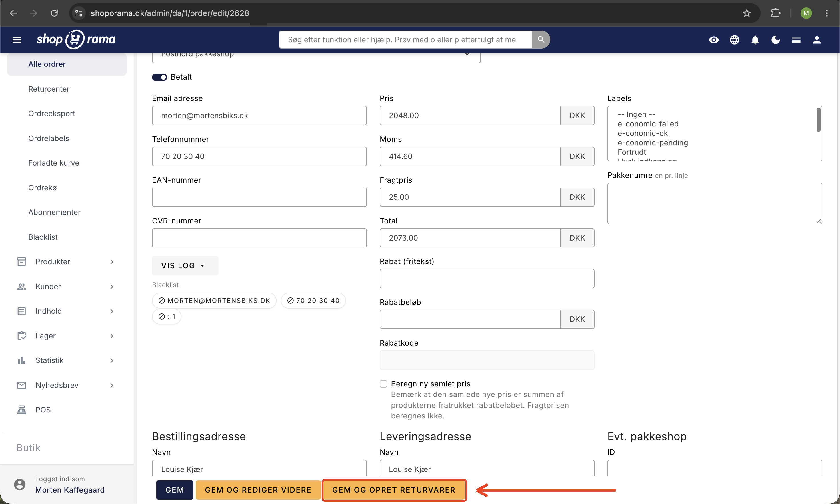Check the Beregn ny samlet pris checkbox

pos(383,384)
